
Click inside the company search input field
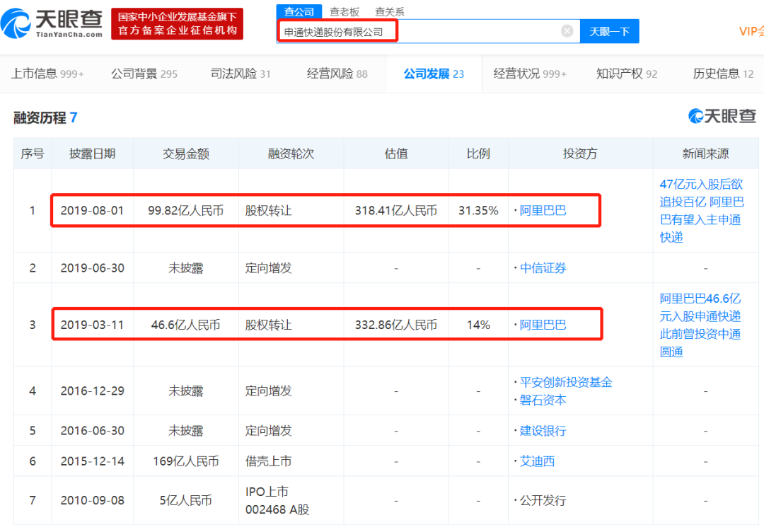tap(424, 30)
